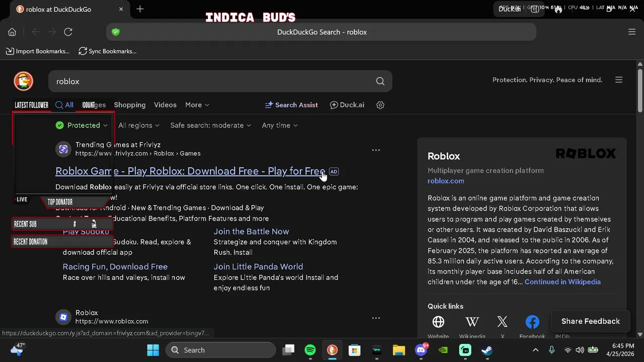644x362 pixels.
Task: Close the 'roblox at DuckDuckGo' tab
Action: tap(121, 9)
